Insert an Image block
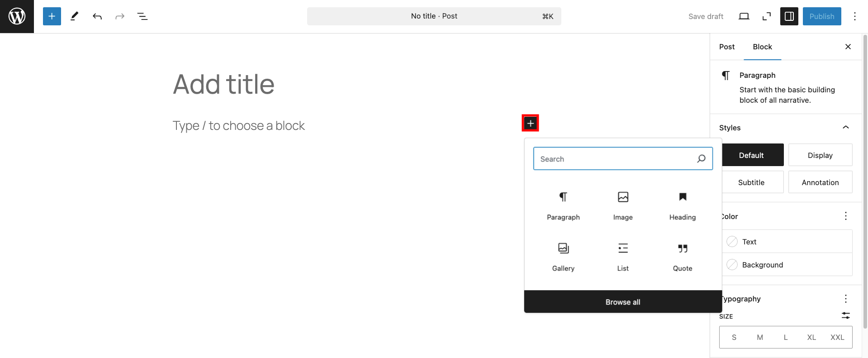Viewport: 868px width, 358px height. click(623, 205)
